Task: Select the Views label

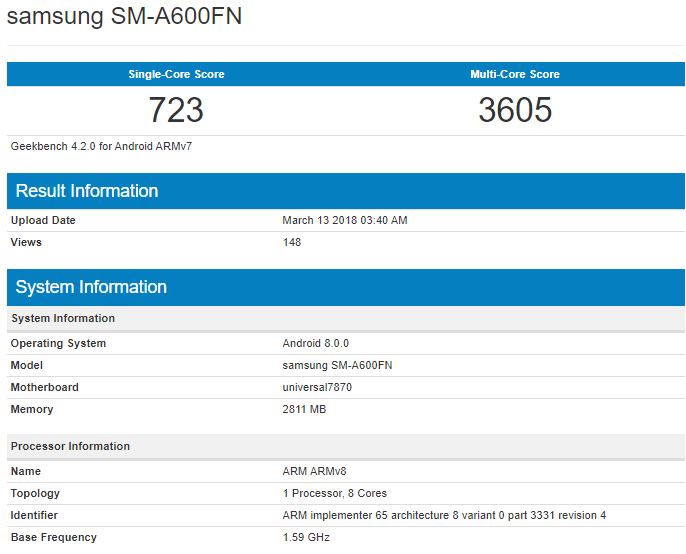Action: [x=26, y=242]
